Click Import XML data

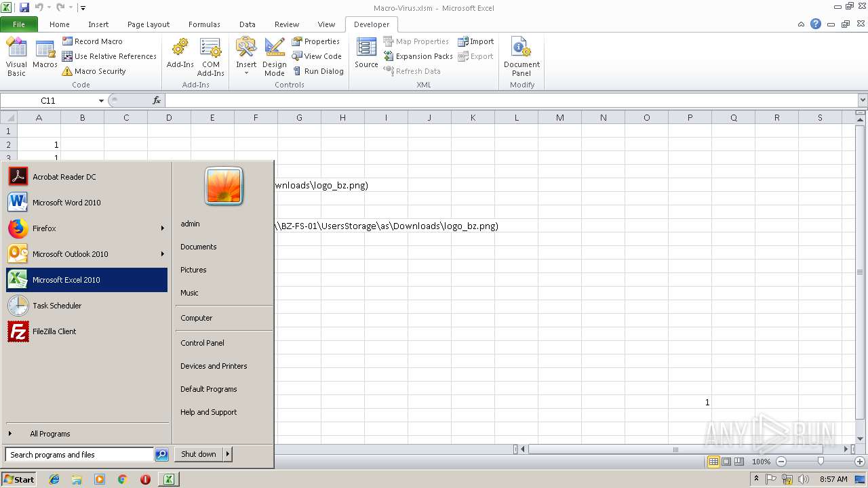(475, 41)
